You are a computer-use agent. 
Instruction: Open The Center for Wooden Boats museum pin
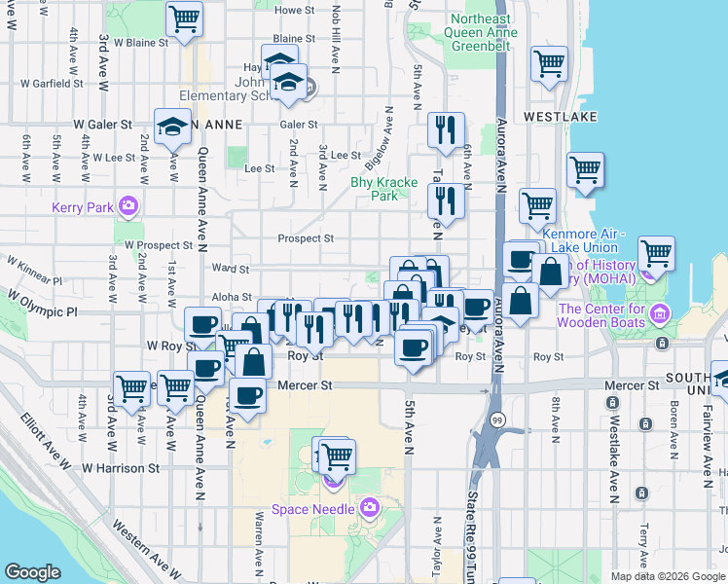(x=659, y=313)
